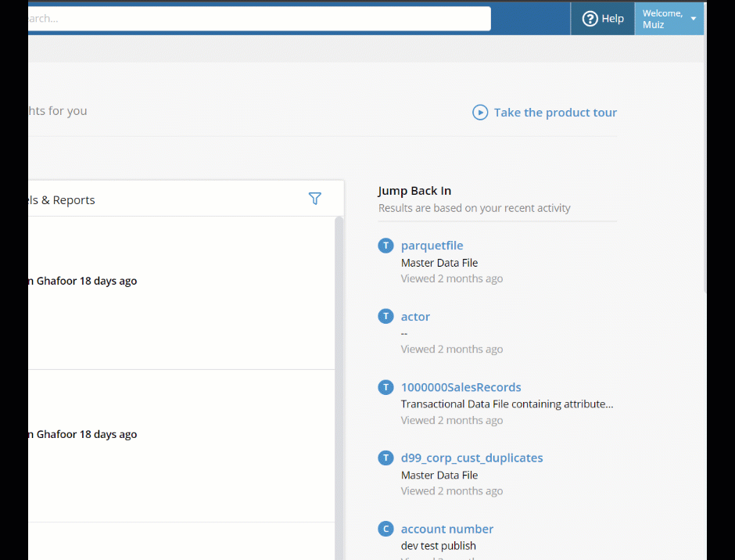The image size is (735, 560).
Task: Click Take the product tour
Action: click(x=555, y=113)
